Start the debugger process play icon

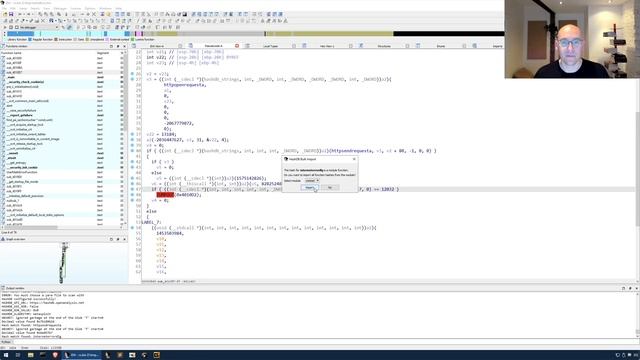[x=5, y=27]
